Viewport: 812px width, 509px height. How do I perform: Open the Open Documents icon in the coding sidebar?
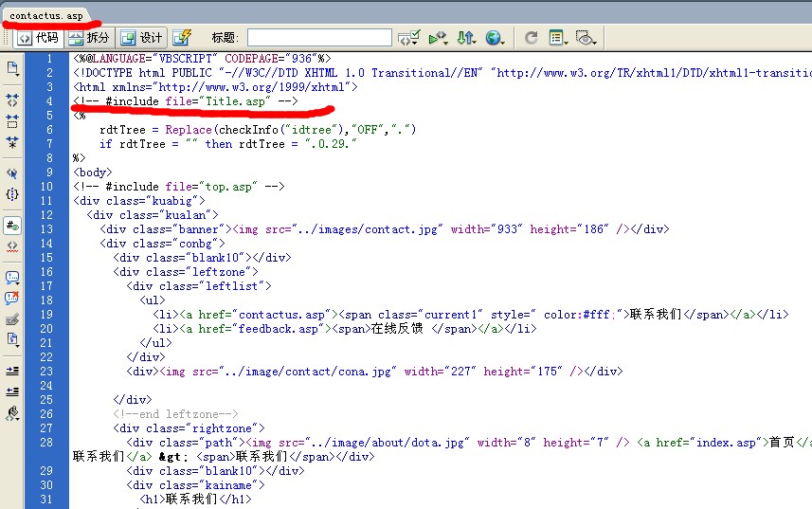point(12,68)
